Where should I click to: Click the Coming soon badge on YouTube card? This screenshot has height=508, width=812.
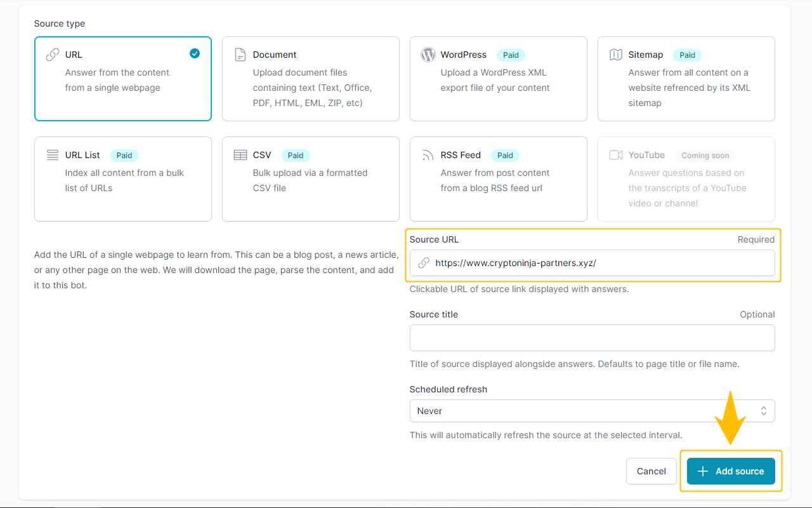pyautogui.click(x=705, y=156)
